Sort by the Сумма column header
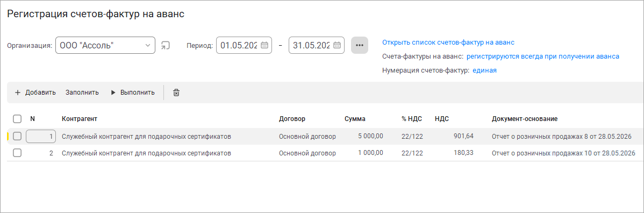Image resolution: width=644 pixels, height=213 pixels. 355,119
